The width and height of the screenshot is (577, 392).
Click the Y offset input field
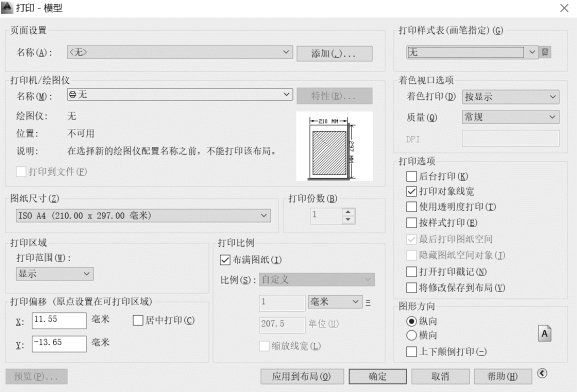pos(59,344)
